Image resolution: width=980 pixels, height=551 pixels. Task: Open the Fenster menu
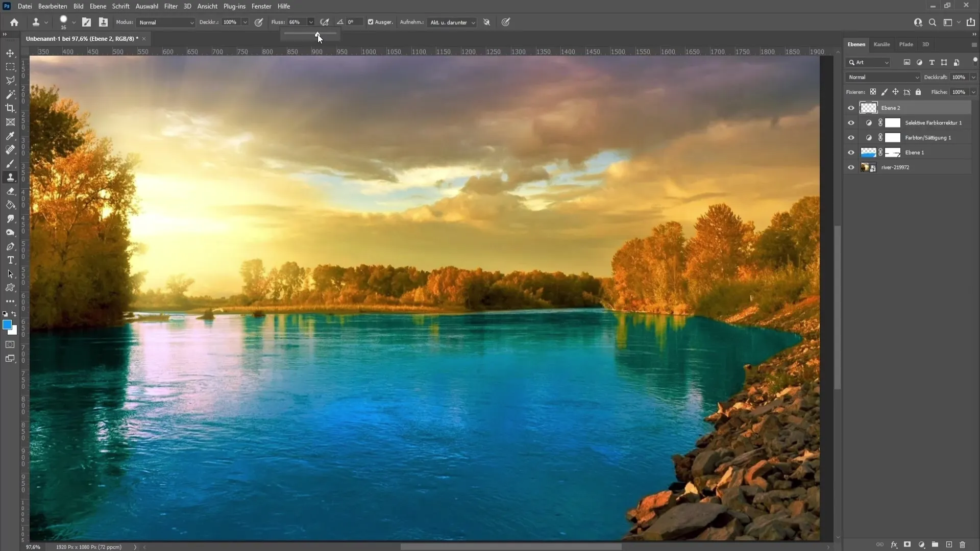(262, 6)
